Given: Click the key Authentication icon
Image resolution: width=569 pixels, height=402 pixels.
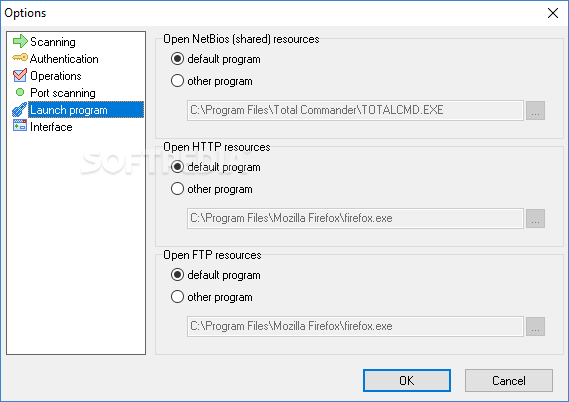Looking at the screenshot, I should coord(20,58).
